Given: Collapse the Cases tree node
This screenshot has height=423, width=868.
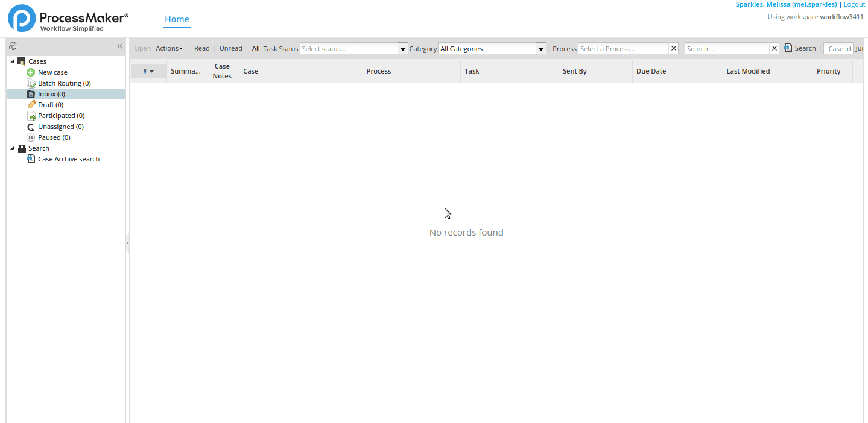Looking at the screenshot, I should tap(12, 61).
